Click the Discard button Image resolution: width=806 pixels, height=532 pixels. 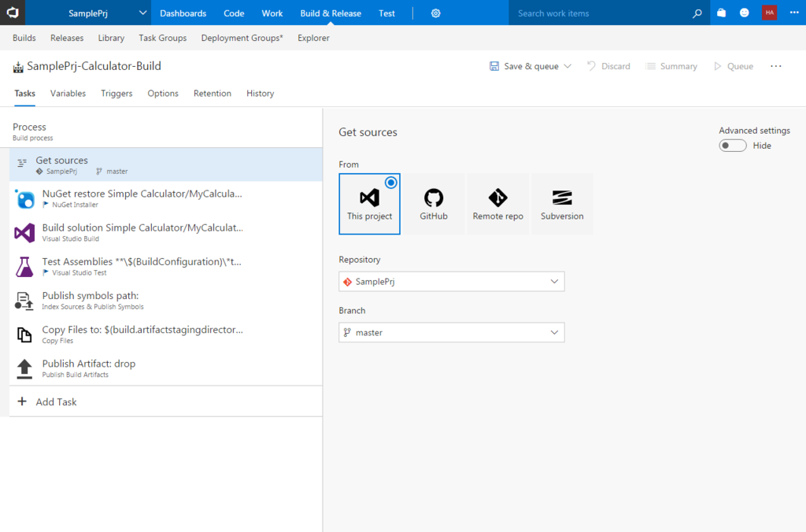(608, 66)
